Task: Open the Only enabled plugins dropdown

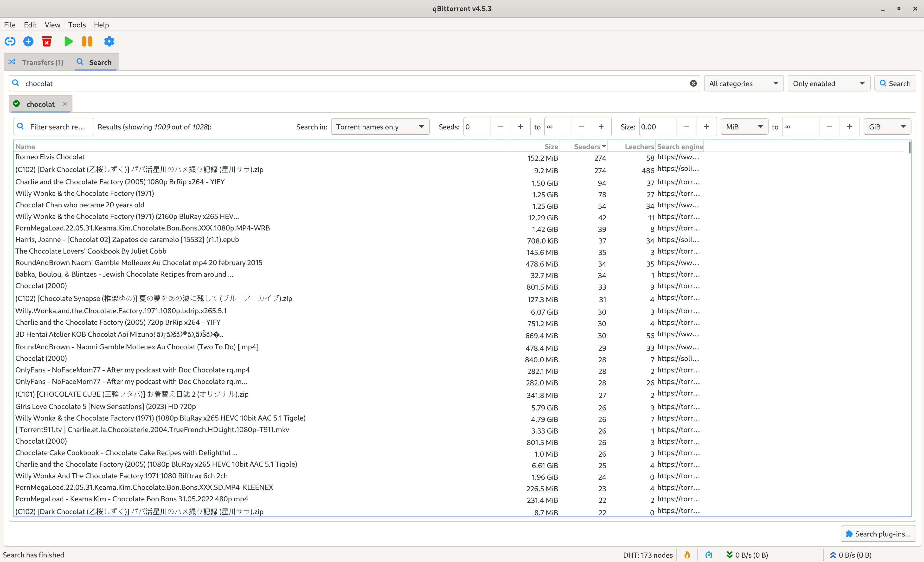Action: point(828,83)
